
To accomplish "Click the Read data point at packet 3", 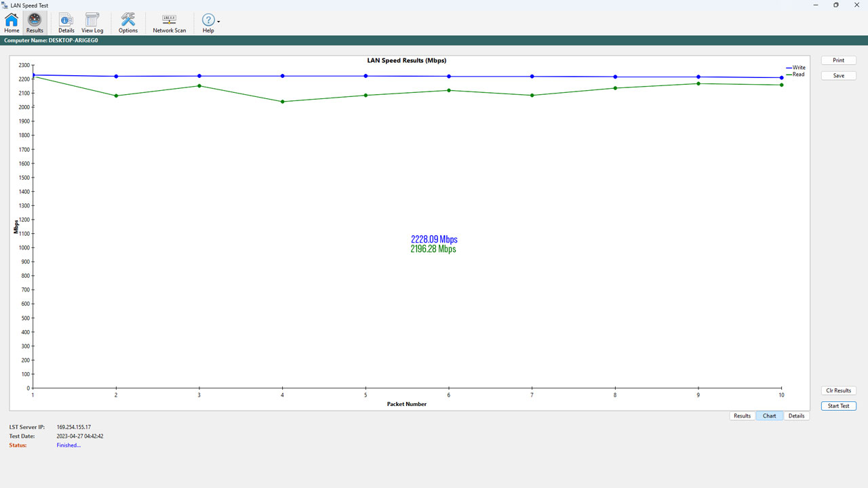I will pos(199,85).
